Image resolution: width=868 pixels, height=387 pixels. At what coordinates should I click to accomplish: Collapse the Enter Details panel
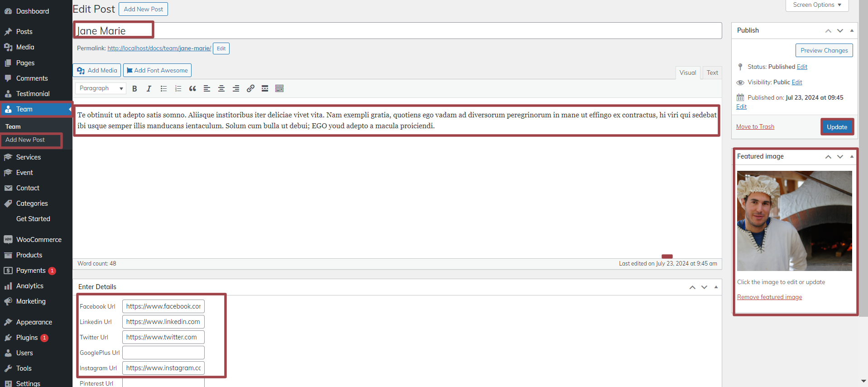pos(716,287)
